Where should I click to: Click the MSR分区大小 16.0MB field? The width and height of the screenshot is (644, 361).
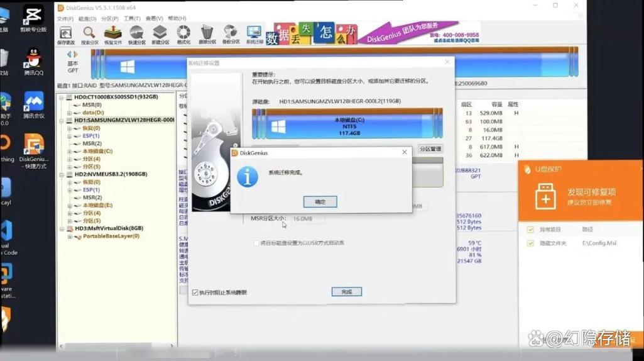308,219
